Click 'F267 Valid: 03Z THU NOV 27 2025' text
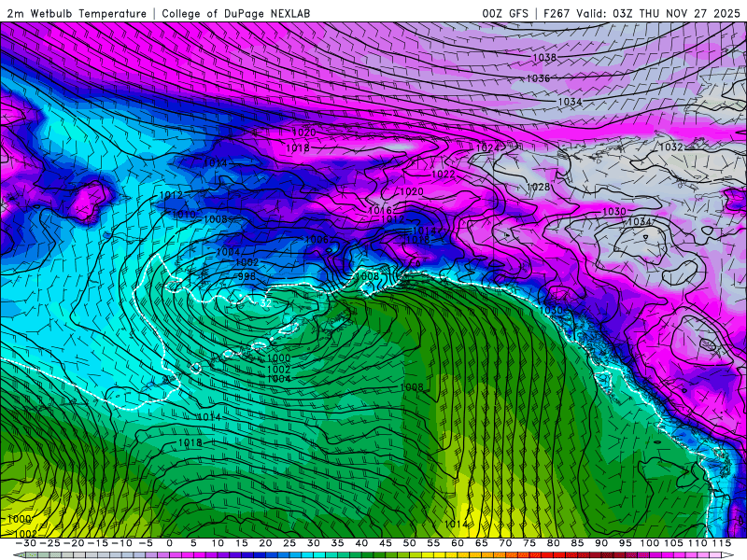The width and height of the screenshot is (747, 560). click(x=641, y=14)
